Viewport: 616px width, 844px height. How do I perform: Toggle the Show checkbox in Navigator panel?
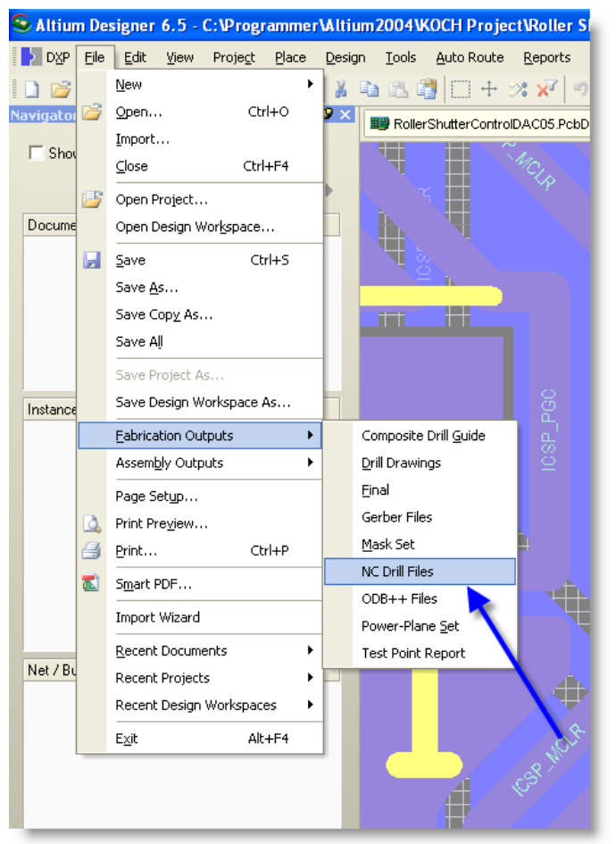(37, 153)
